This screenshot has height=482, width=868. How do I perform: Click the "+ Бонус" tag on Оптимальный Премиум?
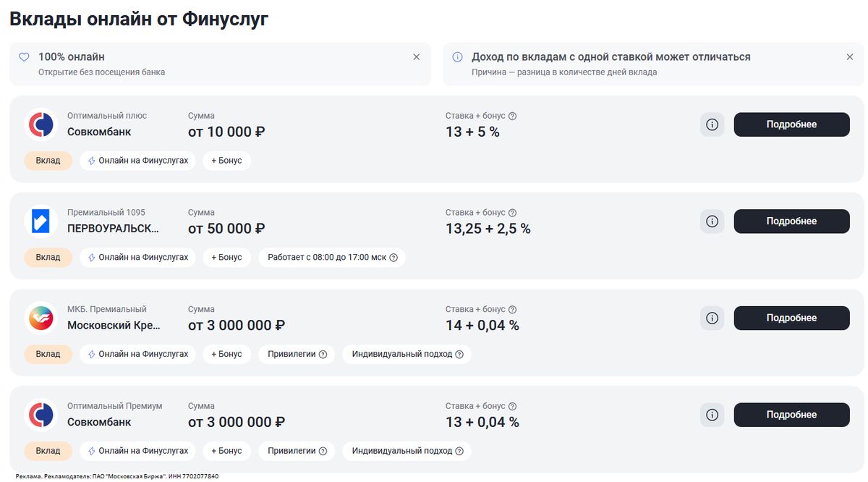coord(226,451)
